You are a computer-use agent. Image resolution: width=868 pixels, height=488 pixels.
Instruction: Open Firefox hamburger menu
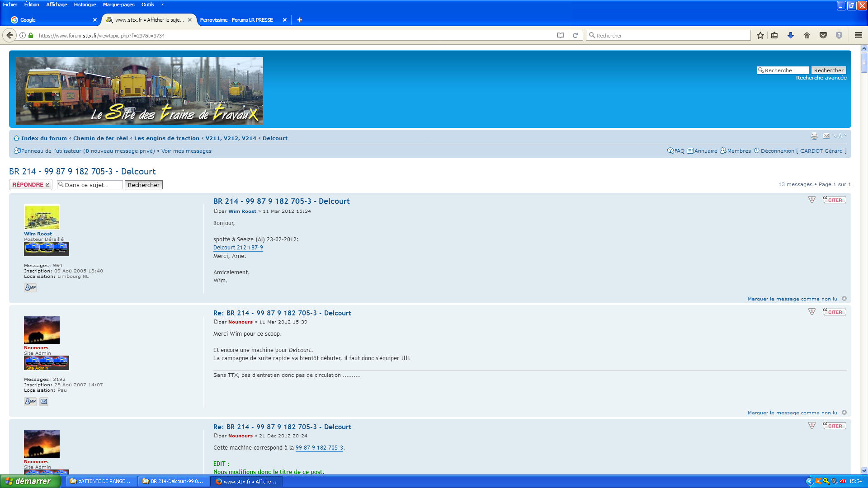858,35
